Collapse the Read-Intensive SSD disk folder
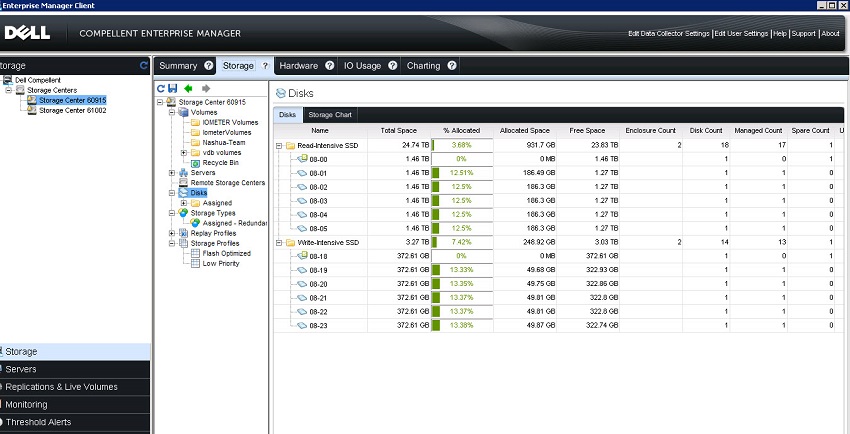This screenshot has height=434, width=850. tap(279, 146)
